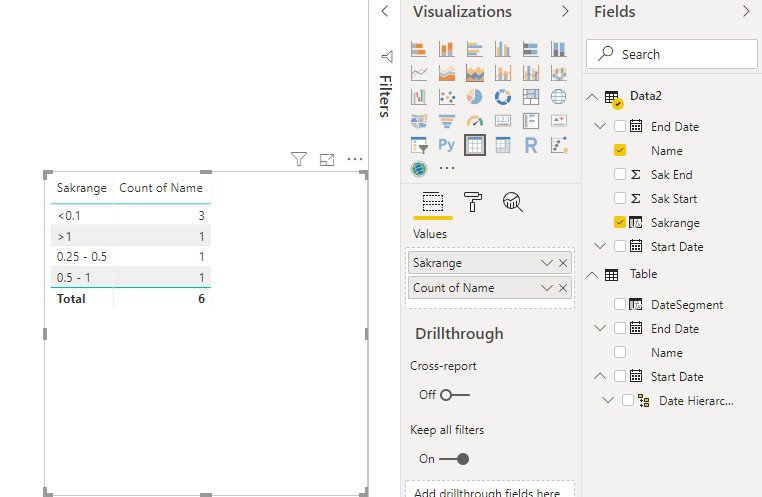Select the clustered column chart visual
Image resolution: width=762 pixels, height=497 pixels.
point(502,49)
